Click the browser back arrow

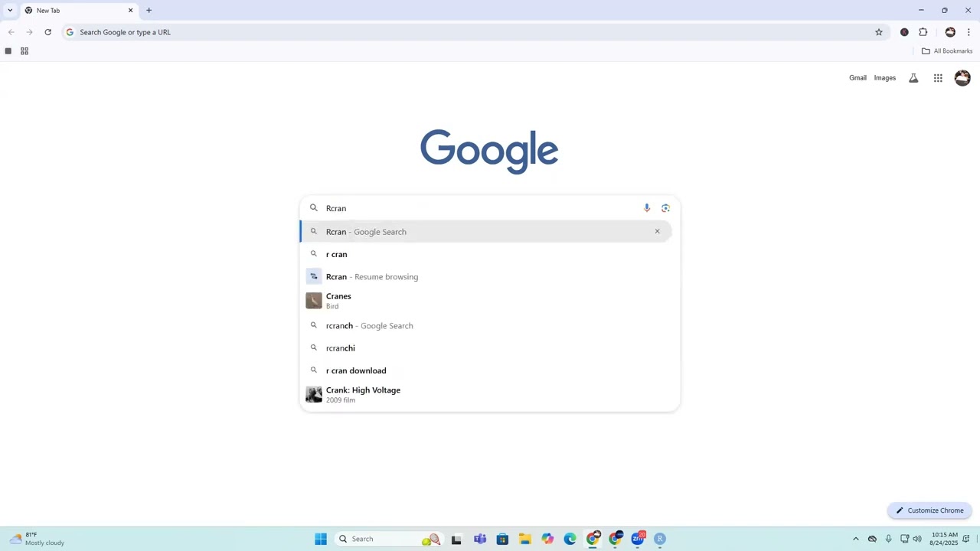tap(11, 32)
